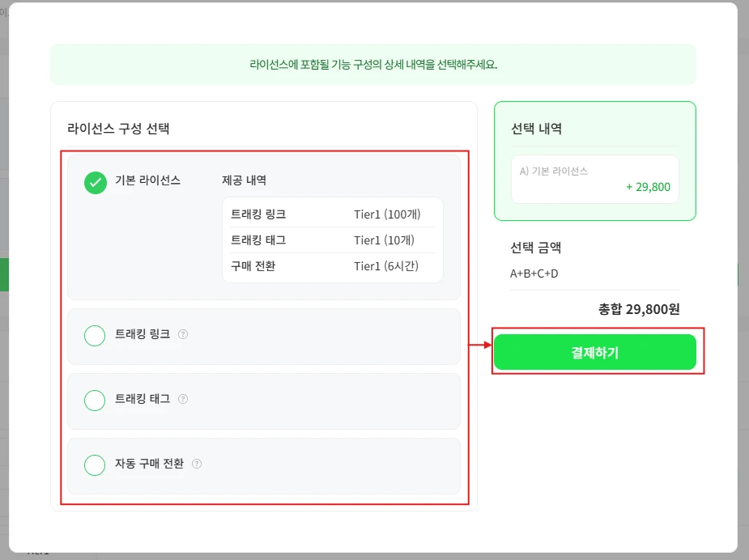Select the 트래킹 태그 radio circle
749x560 pixels.
pos(95,400)
